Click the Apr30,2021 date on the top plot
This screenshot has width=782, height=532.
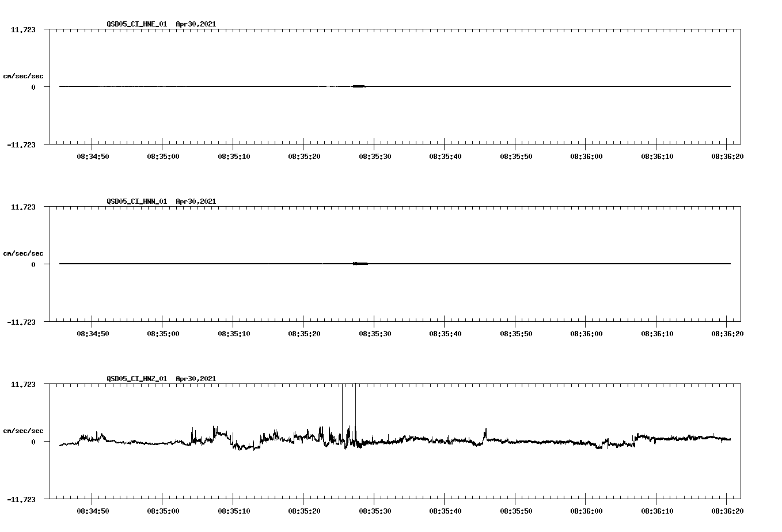tap(195, 24)
